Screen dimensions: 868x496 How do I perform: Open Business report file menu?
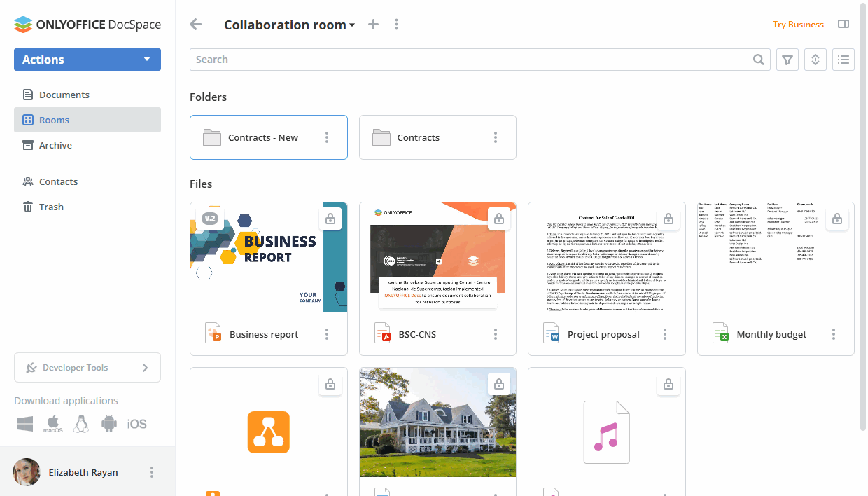(327, 334)
